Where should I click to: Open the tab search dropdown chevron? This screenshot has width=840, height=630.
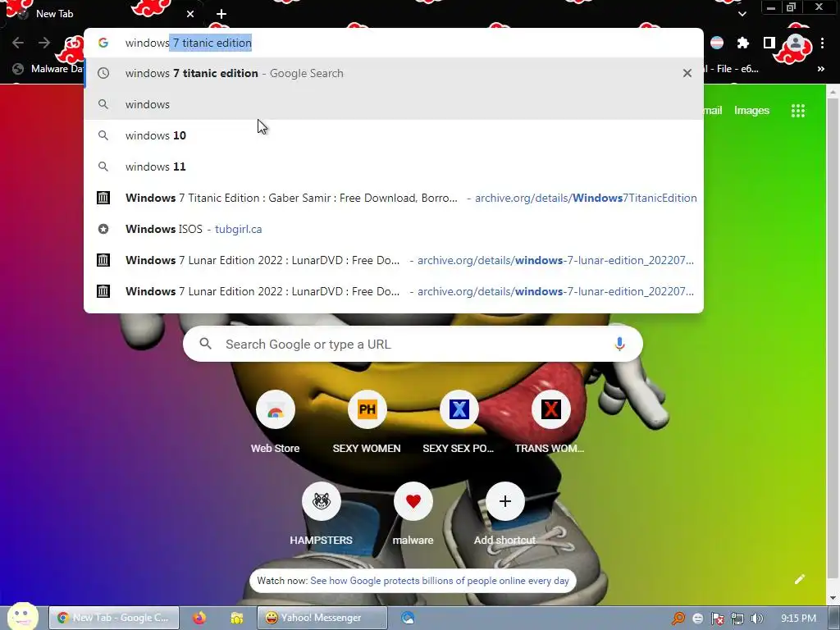click(742, 14)
